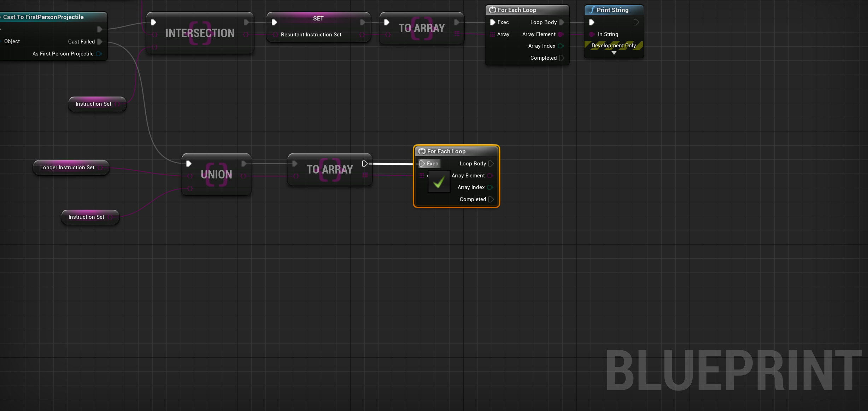Click the Cast Failed exec pin

coord(100,42)
